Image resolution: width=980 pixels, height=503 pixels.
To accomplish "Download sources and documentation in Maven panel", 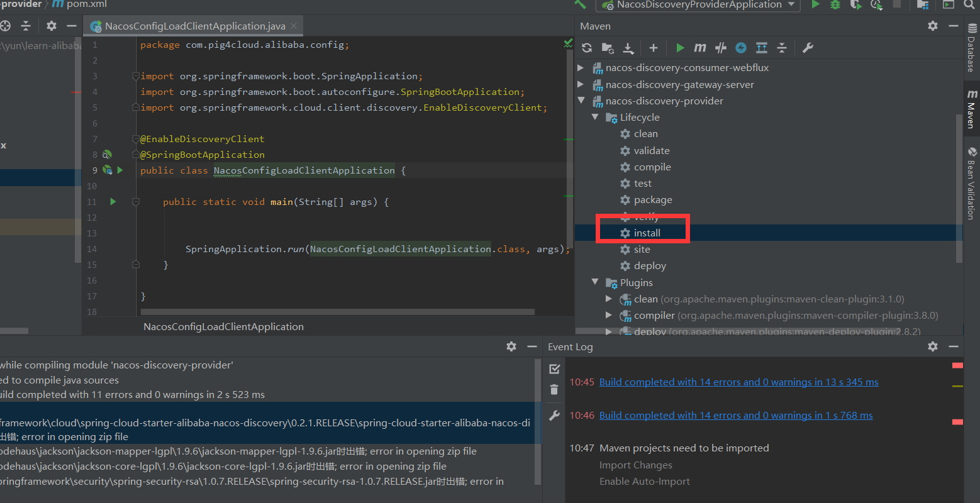I will click(629, 47).
